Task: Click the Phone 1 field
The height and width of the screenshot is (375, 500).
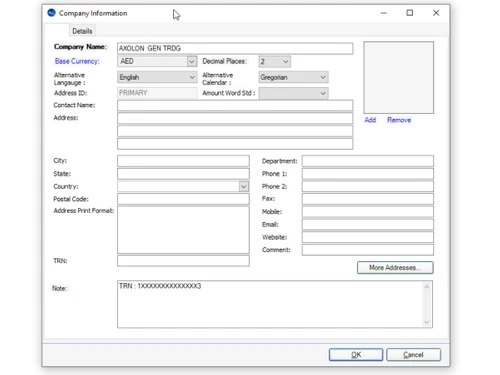Action: tap(368, 174)
